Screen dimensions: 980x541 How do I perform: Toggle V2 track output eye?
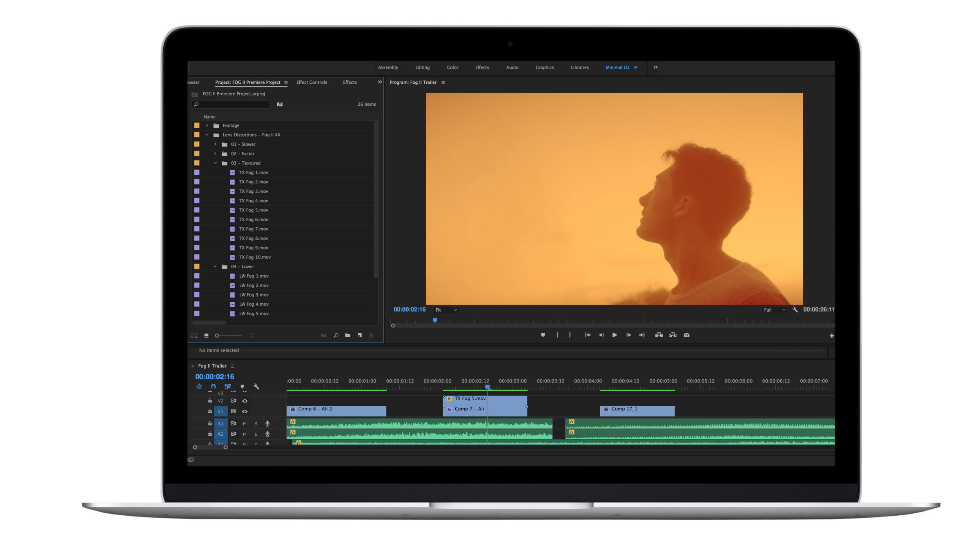click(x=245, y=401)
